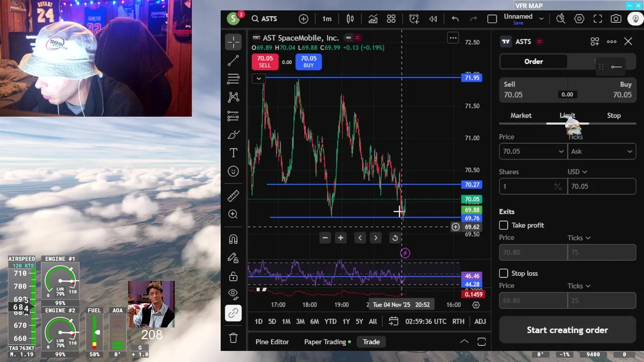Click the Shares quantity input field
Image resolution: width=644 pixels, height=362 pixels.
(533, 186)
